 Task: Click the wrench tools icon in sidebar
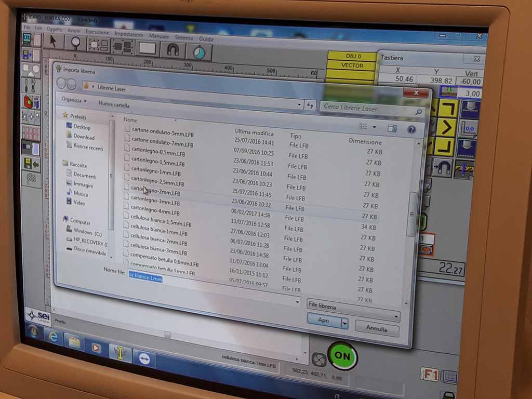[x=30, y=85]
